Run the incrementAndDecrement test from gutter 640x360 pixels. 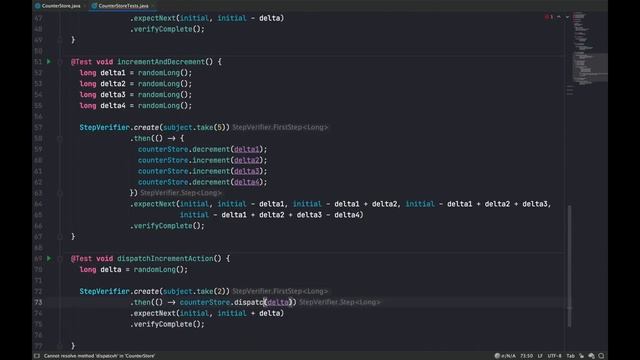49,62
